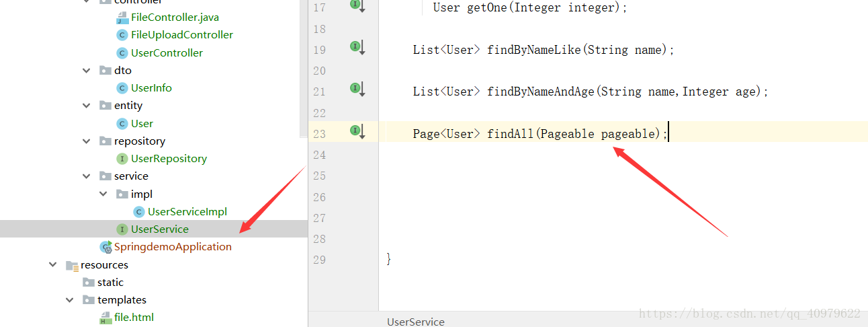The height and width of the screenshot is (327, 868).
Task: Click Pageable type in findAll parameters
Action: pyautogui.click(x=567, y=134)
